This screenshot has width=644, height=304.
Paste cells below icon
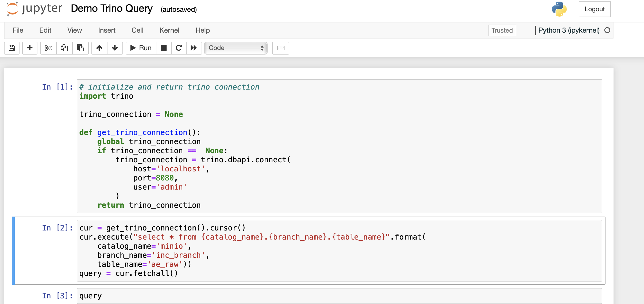coord(80,48)
